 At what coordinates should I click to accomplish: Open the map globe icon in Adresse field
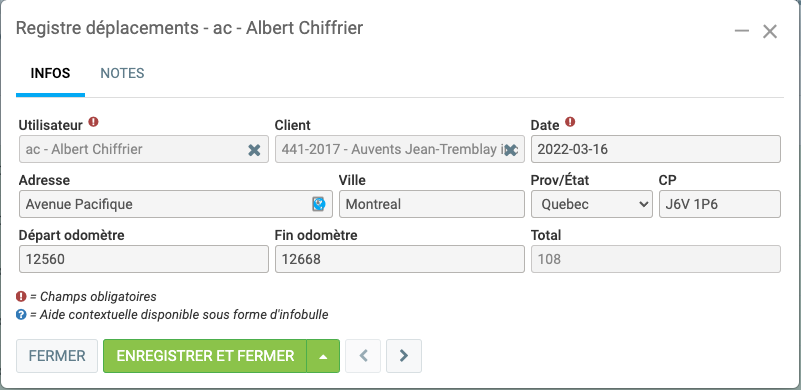pyautogui.click(x=319, y=204)
